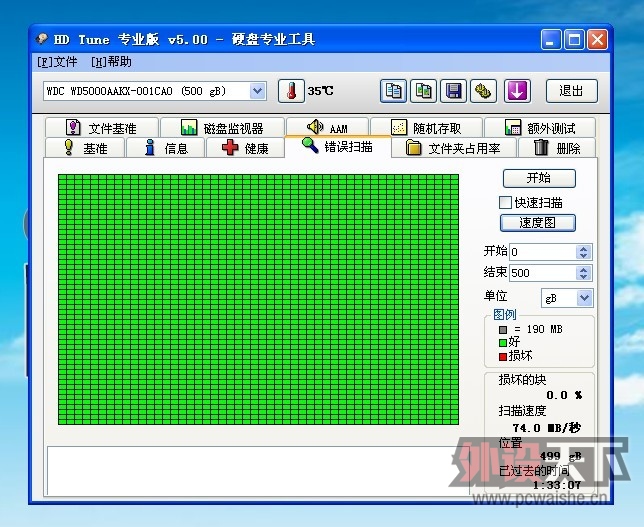Open the [H]帮助 menu
The image size is (644, 527).
[x=111, y=62]
